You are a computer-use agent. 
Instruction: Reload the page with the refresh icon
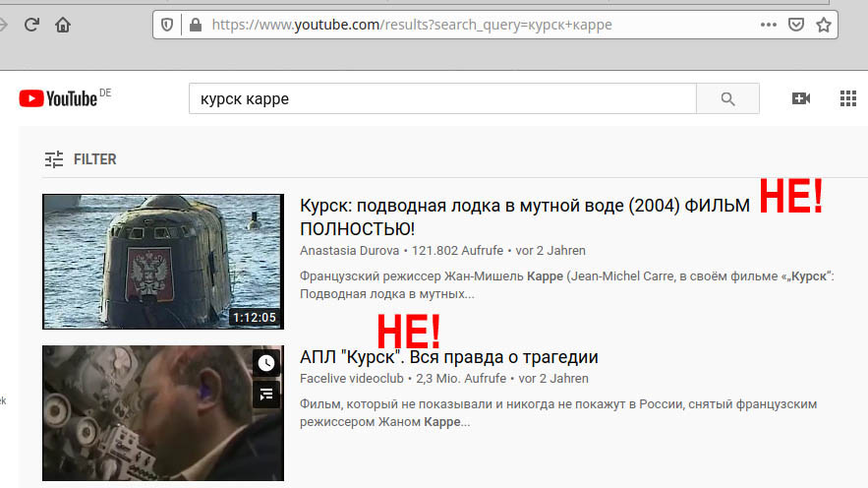tap(31, 25)
